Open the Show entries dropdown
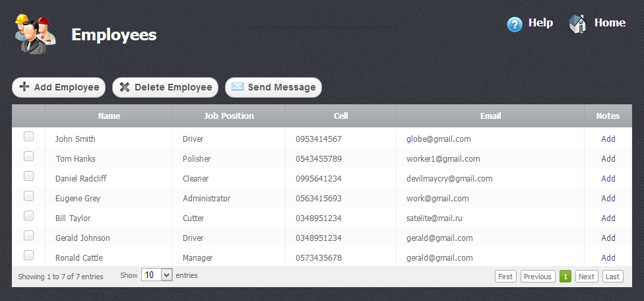 point(157,275)
